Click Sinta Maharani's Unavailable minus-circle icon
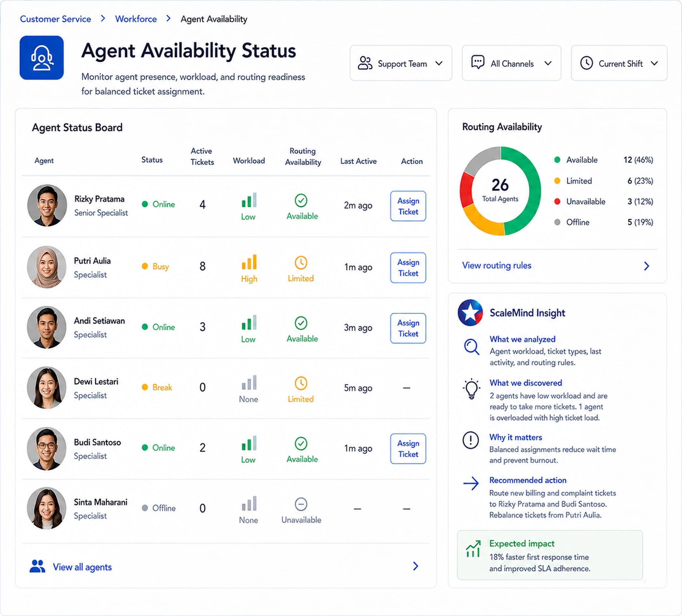Viewport: 682px width, 616px height. (301, 504)
